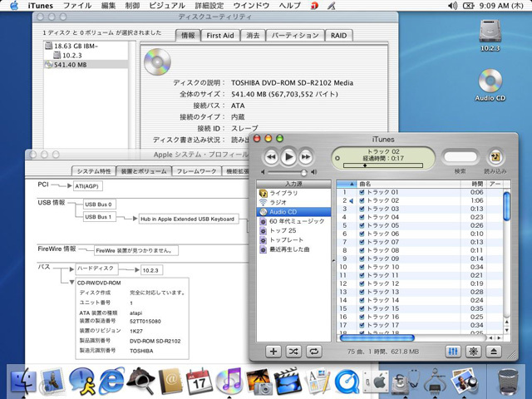
Task: Select ライブラリ in the iTunes source list
Action: (293, 193)
